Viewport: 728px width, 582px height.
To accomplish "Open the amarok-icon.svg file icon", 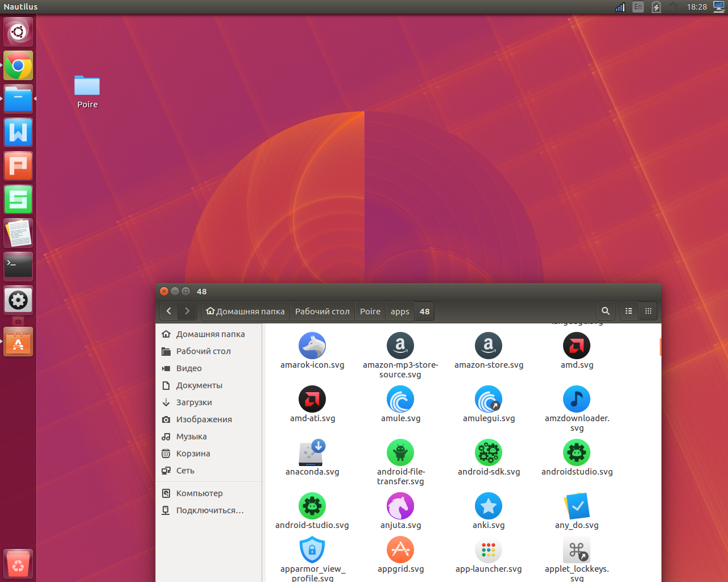I will 312,346.
